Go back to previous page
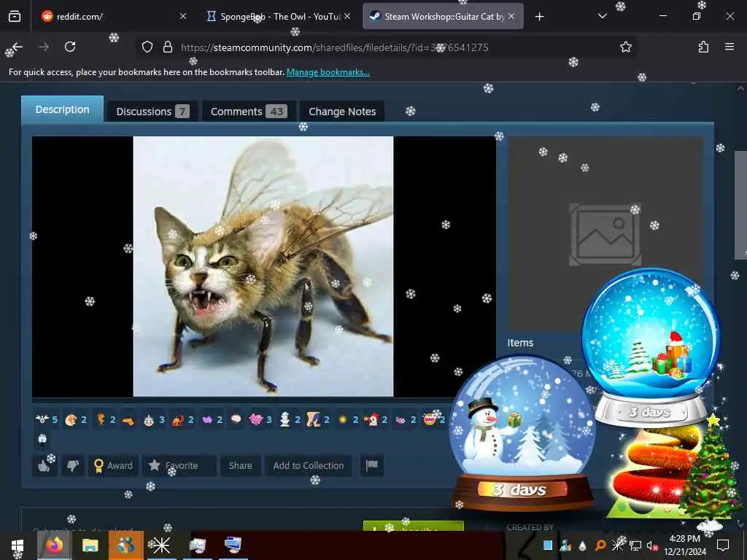 (x=18, y=47)
